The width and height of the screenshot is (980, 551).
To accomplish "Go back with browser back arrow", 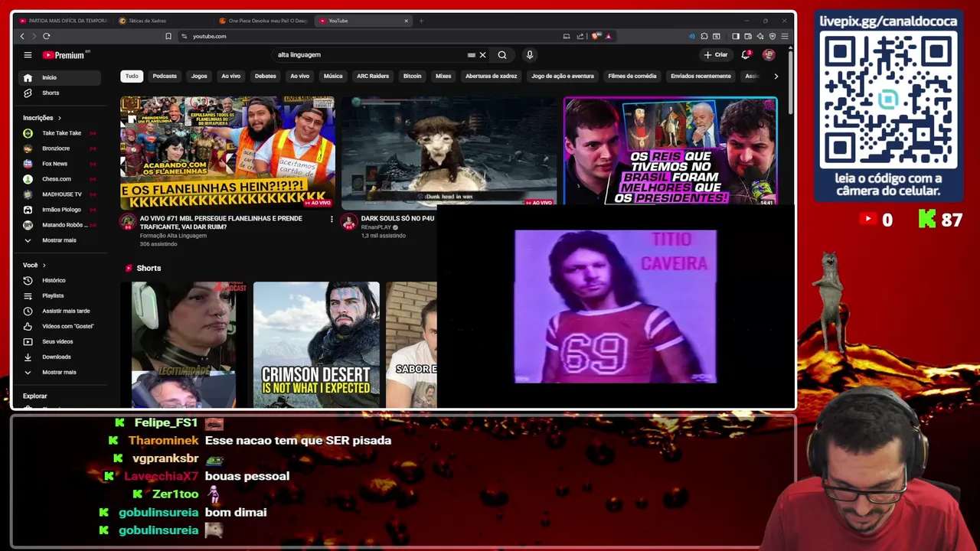I will (x=22, y=36).
